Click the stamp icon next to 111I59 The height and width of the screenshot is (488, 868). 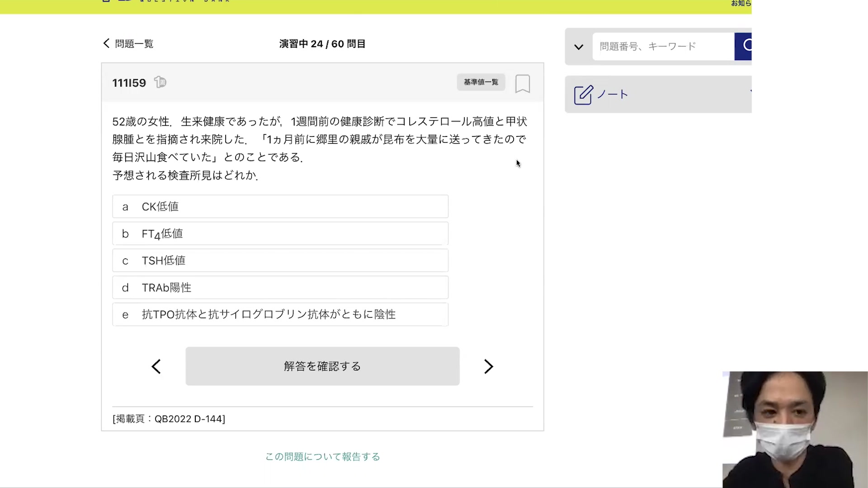click(x=160, y=82)
